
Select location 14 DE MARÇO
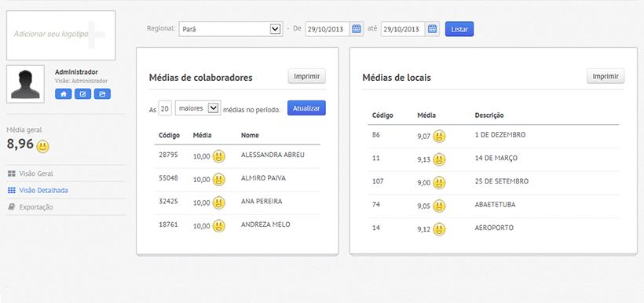point(496,158)
